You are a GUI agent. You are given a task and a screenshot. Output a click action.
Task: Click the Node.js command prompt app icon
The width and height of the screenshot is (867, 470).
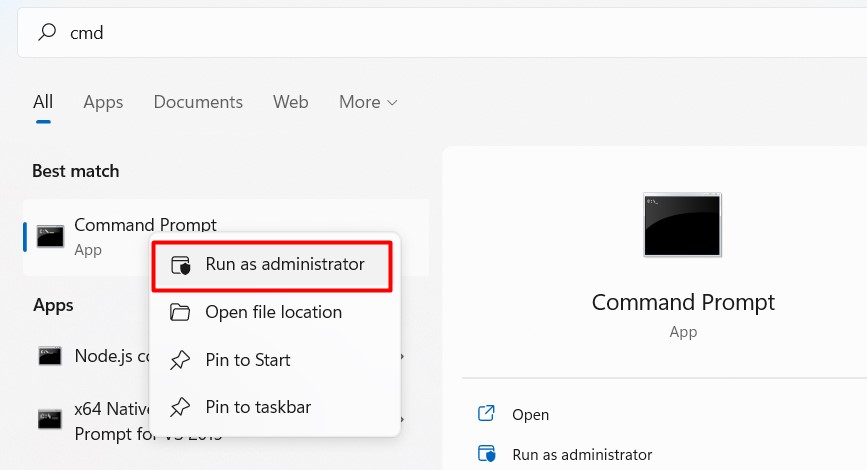pyautogui.click(x=50, y=356)
